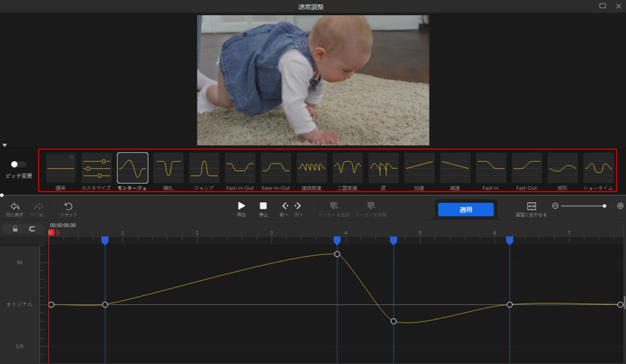Click the curve start keyframe point
The height and width of the screenshot is (364, 626).
52,305
